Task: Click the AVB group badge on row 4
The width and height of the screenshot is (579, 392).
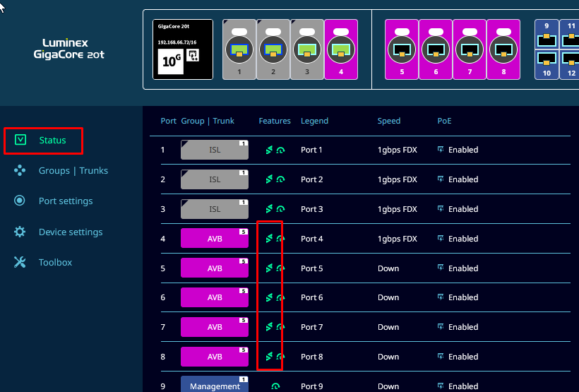Action: 215,239
